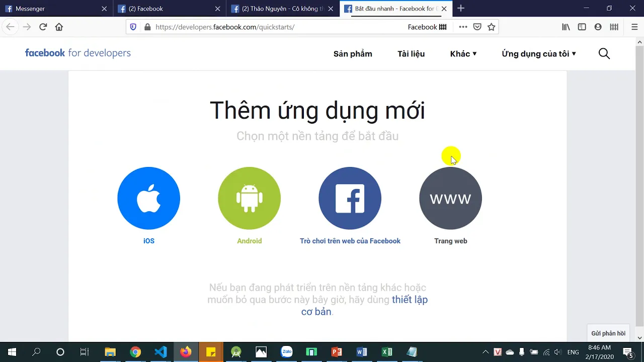Click the forward navigation arrow
Viewport: 644px width, 362px height.
pos(27,27)
